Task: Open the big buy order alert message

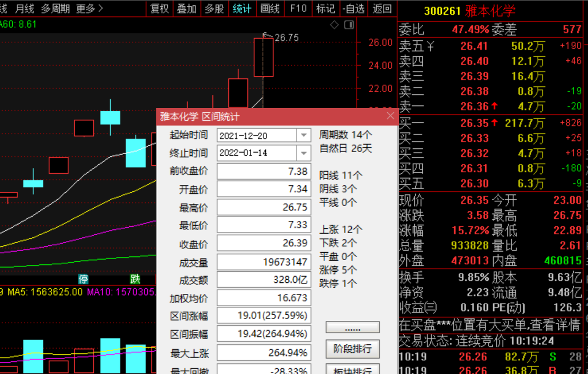Action: [x=490, y=325]
